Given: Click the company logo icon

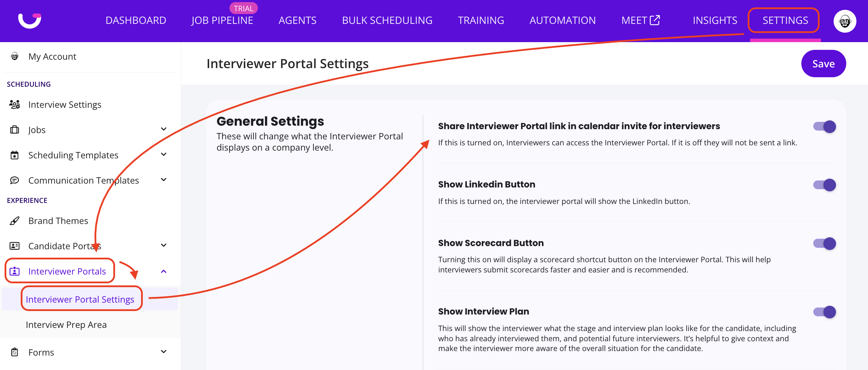Looking at the screenshot, I should coord(29,20).
